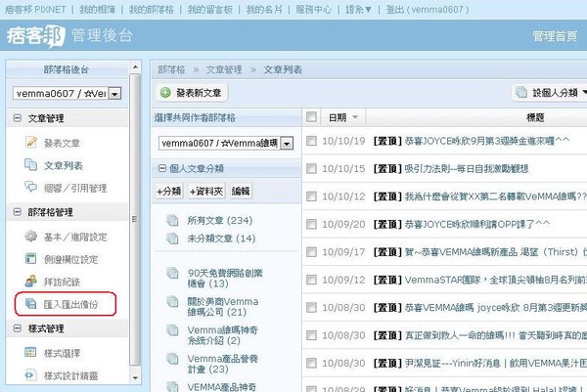This screenshot has height=392, width=587.
Task: Click the folder icon of 關於美商Vemma維瑪公司
Action: [x=172, y=301]
